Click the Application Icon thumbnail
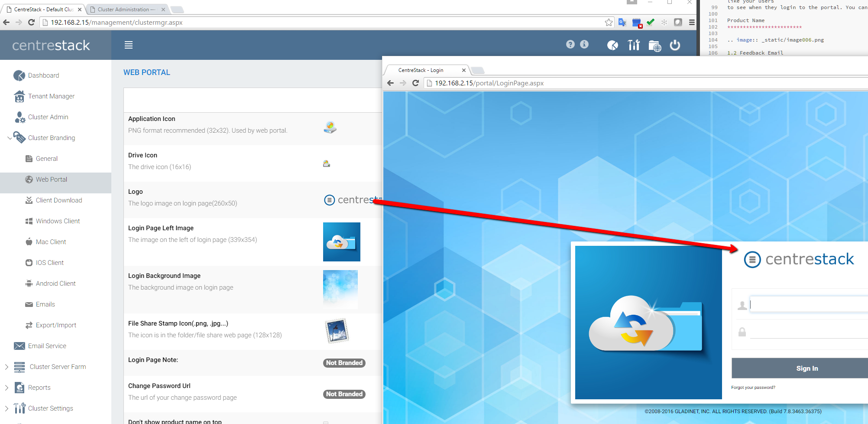868x424 pixels. click(x=330, y=127)
